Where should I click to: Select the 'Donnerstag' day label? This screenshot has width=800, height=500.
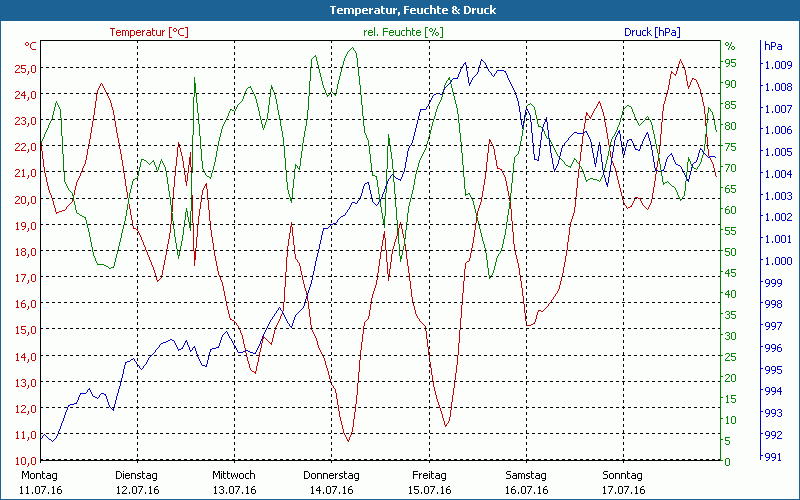[x=331, y=475]
